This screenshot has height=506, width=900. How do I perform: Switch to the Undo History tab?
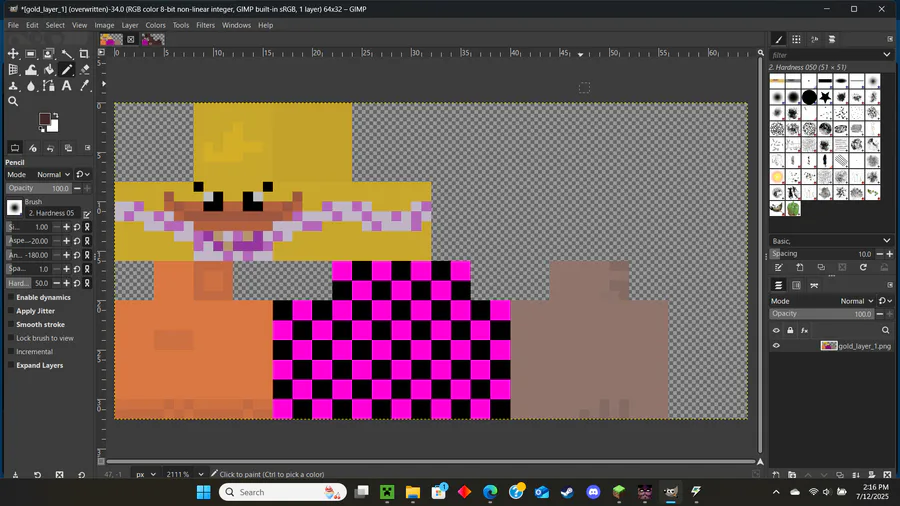pyautogui.click(x=51, y=148)
